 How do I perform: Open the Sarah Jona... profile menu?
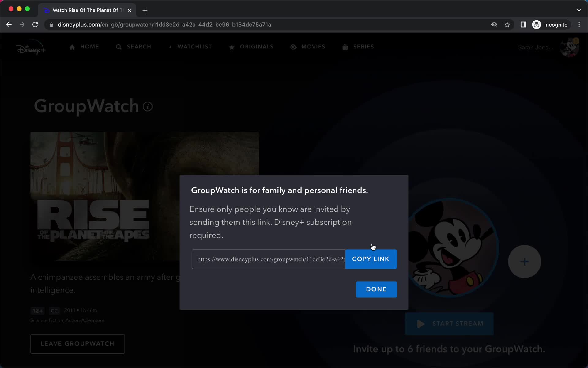536,47
